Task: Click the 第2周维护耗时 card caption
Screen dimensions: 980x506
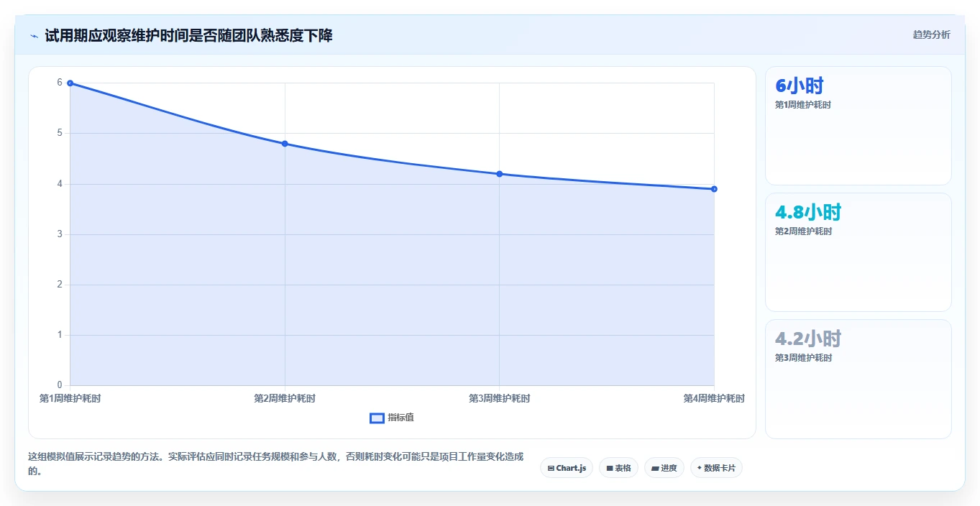Action: coord(803,231)
